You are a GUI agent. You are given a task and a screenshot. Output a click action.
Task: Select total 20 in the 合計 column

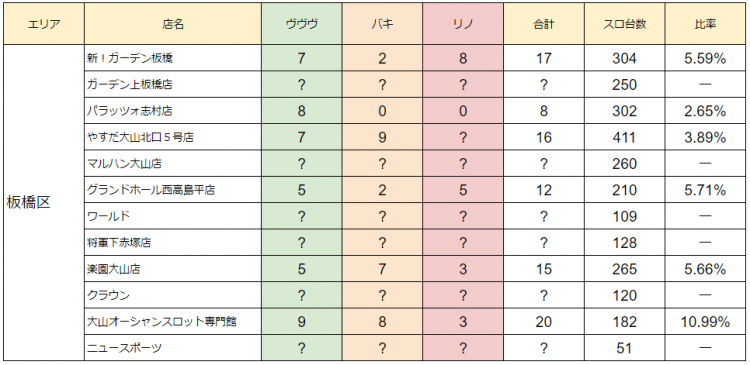tap(543, 321)
